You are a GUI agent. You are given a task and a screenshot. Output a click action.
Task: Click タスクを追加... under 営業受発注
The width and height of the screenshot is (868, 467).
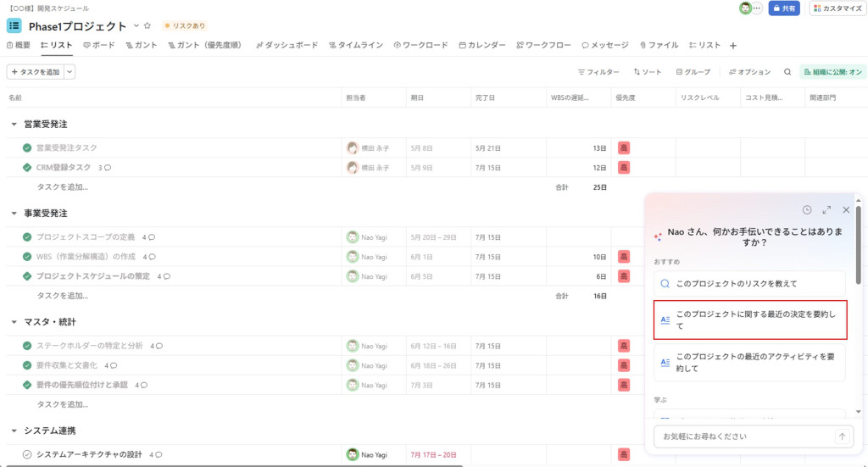[x=62, y=187]
